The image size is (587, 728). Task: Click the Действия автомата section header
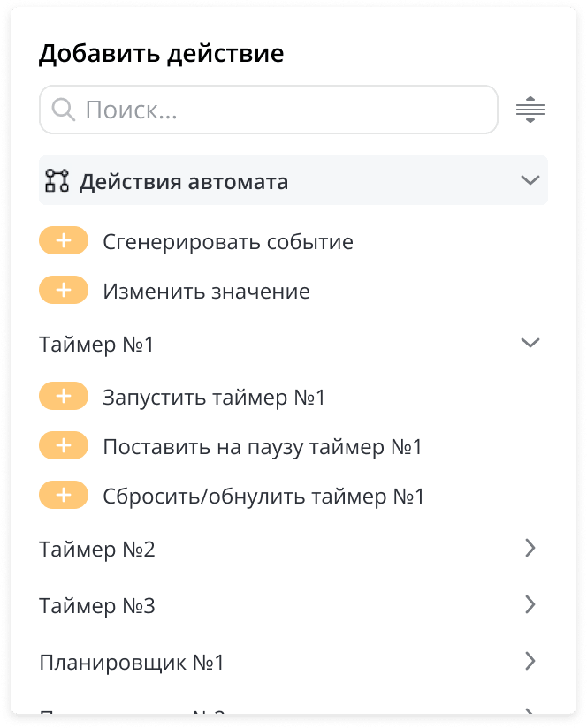[x=293, y=180]
